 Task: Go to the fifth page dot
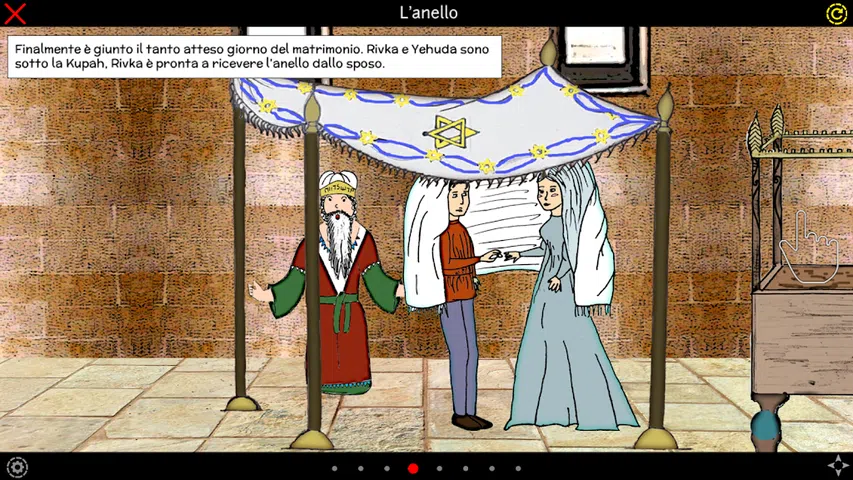(x=440, y=468)
